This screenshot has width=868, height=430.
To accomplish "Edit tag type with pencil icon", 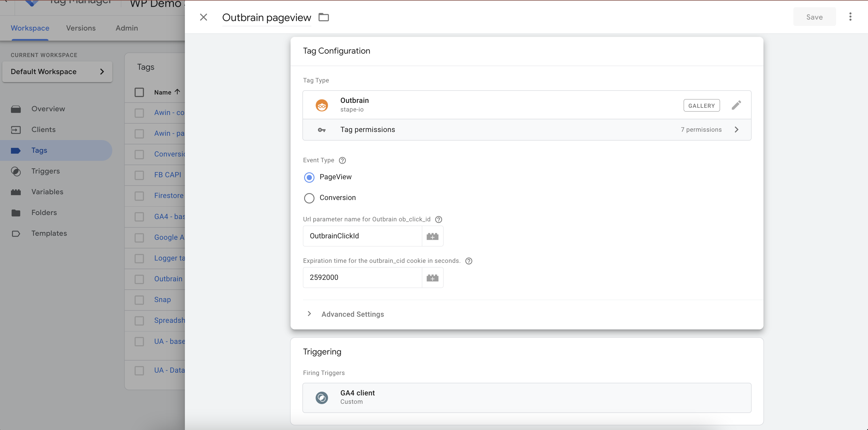I will pyautogui.click(x=736, y=105).
